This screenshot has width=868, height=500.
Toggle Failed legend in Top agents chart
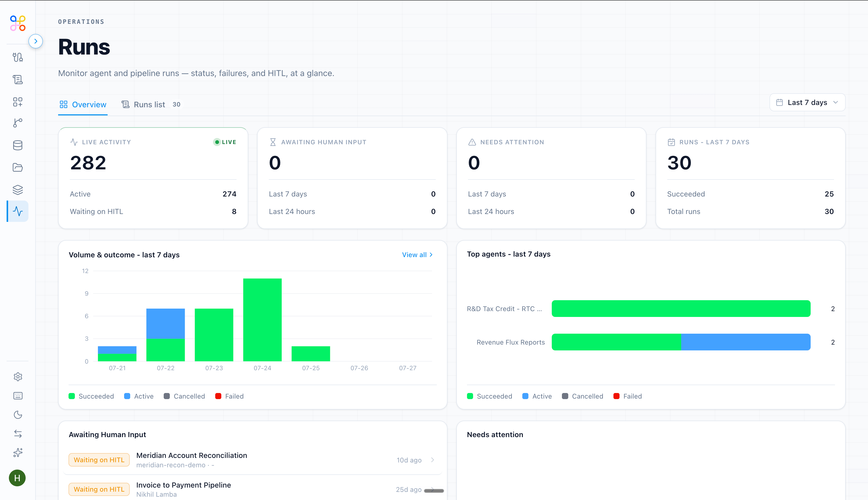click(627, 396)
